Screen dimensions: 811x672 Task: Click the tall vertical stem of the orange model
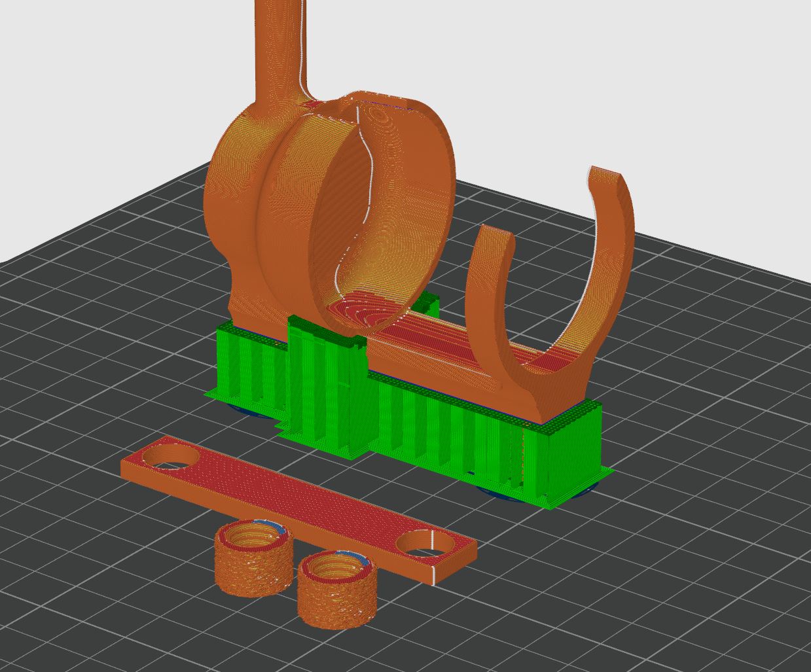click(278, 46)
